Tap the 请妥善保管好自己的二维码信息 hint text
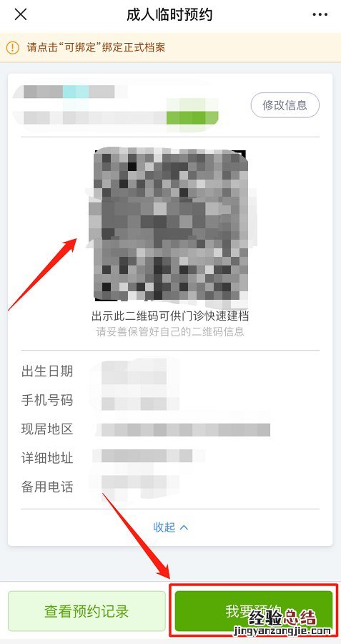This screenshot has height=644, width=341. point(170,331)
